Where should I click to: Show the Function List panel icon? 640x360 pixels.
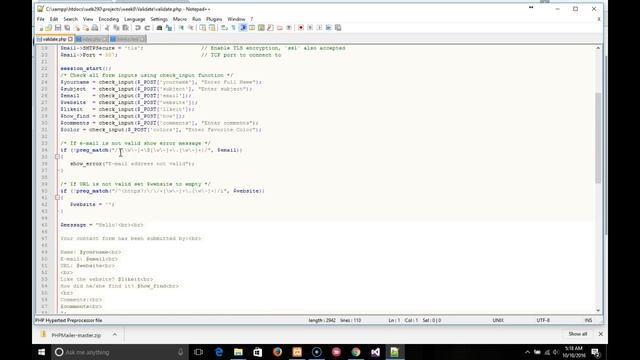point(270,28)
